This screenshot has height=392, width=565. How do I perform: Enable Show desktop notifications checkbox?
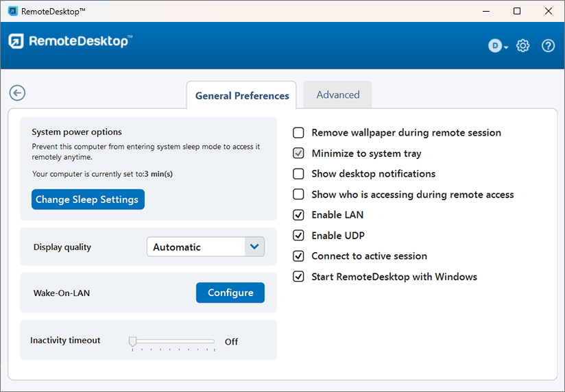click(298, 174)
